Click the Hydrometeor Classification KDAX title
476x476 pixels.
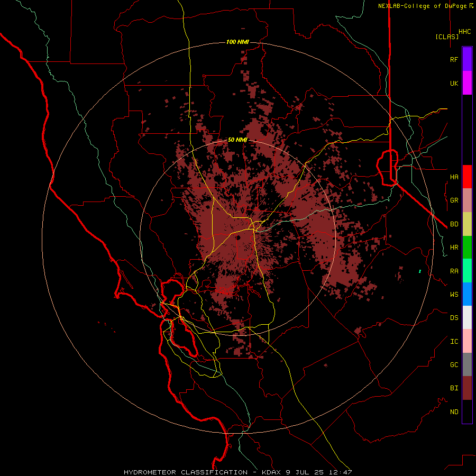(x=203, y=472)
